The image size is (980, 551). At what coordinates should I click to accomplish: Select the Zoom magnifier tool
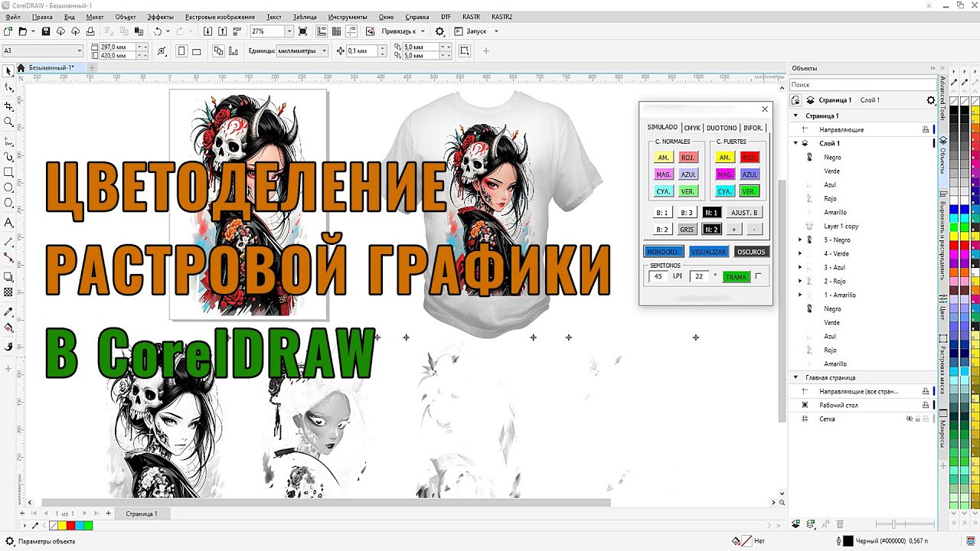(8, 122)
